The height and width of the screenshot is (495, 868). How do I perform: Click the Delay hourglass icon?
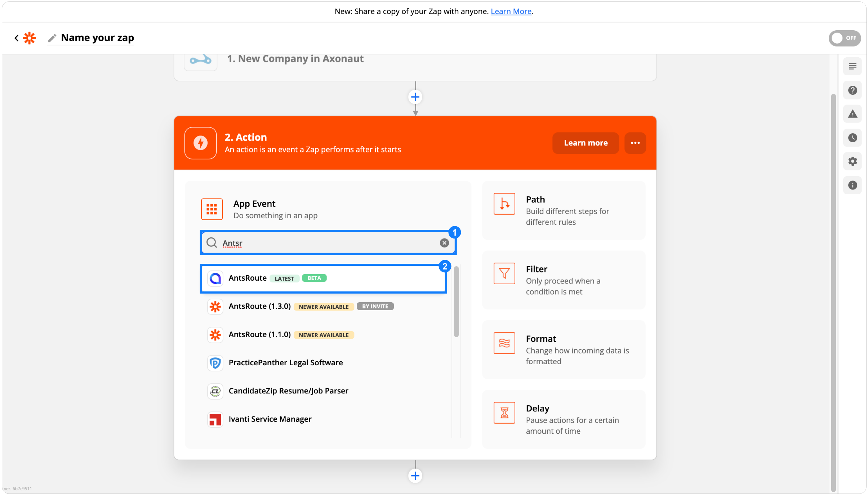[504, 413]
